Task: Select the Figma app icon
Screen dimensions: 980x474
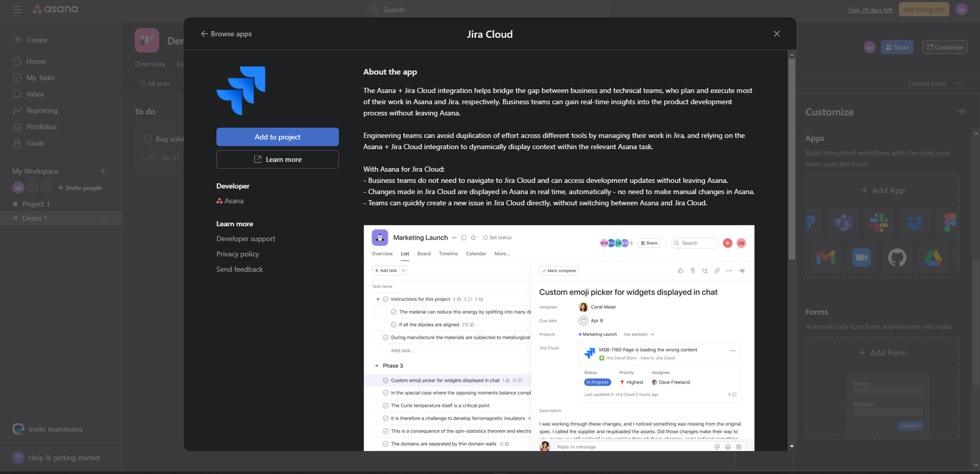Action: coord(949,223)
